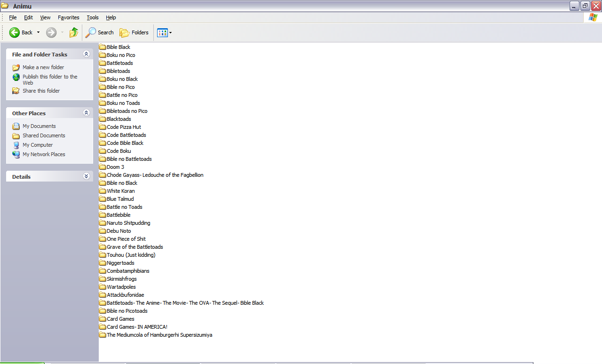Open the Search pane from the toolbar

pyautogui.click(x=100, y=32)
